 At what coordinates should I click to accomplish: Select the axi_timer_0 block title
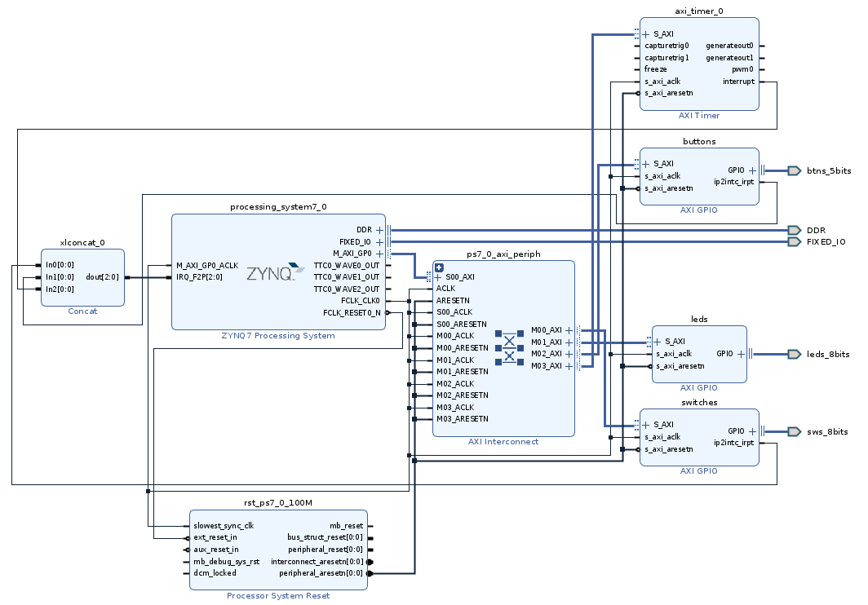tap(699, 11)
